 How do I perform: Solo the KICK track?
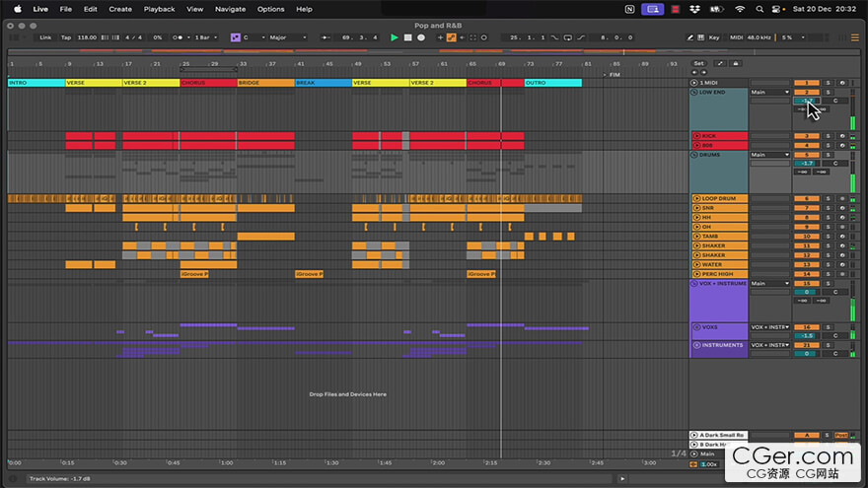[x=829, y=136]
